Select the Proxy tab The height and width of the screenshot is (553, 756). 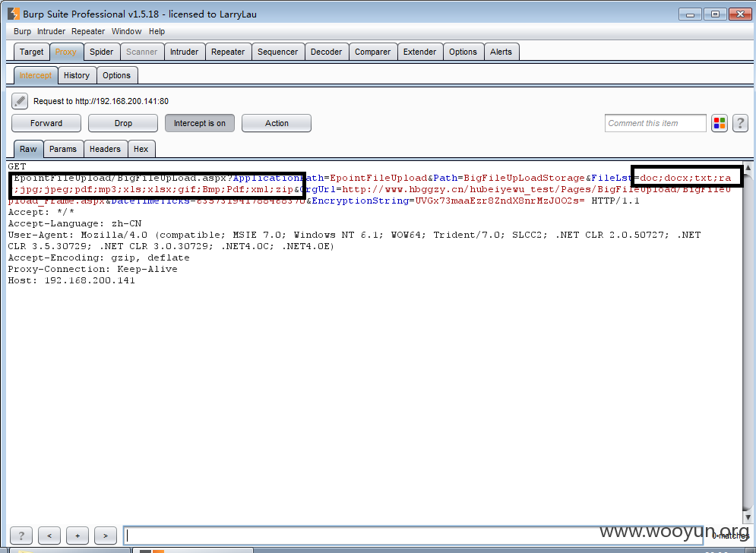point(65,52)
